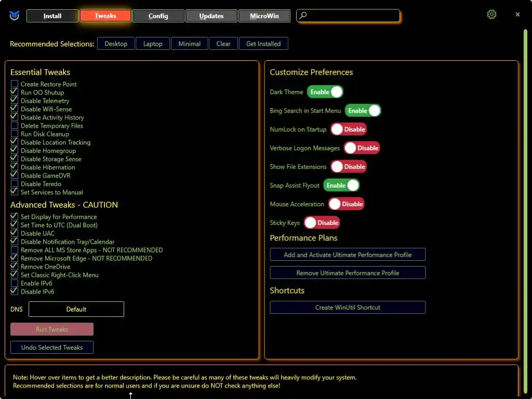Enable Run Disk Cleanup checkbox
This screenshot has height=399, width=532.
click(14, 134)
